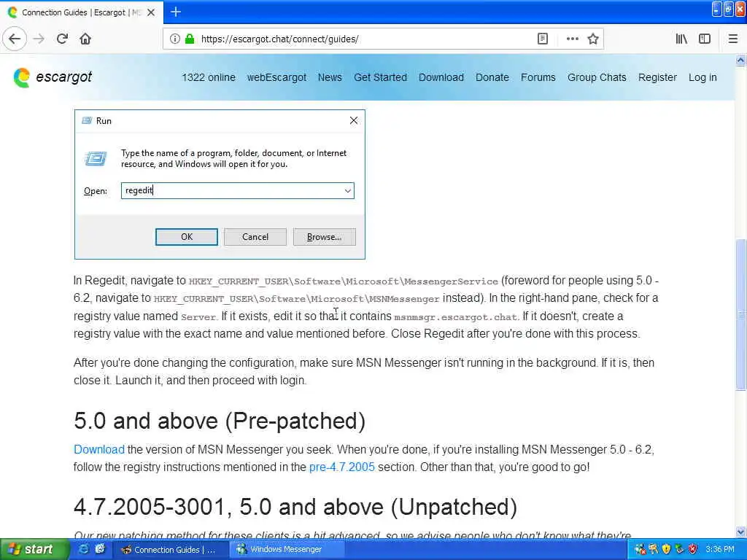Click the escargot logo
Viewport: 747px width, 560px height.
pyautogui.click(x=53, y=77)
